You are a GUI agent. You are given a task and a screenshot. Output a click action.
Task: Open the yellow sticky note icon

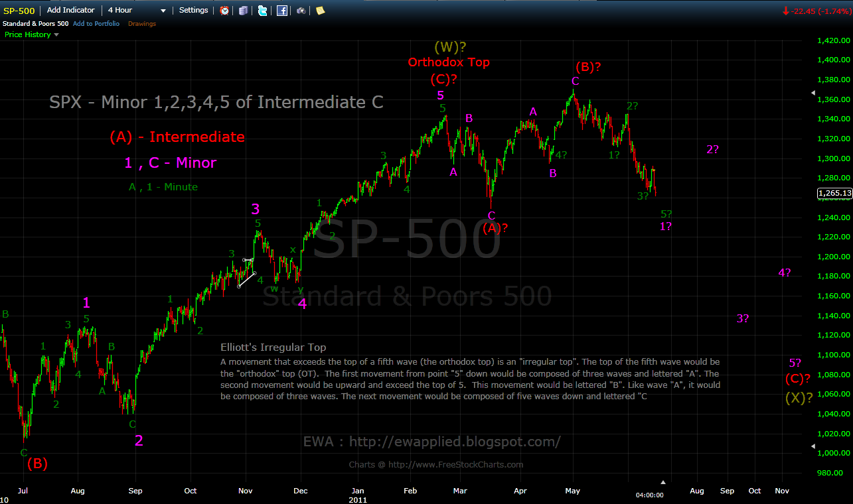pyautogui.click(x=321, y=11)
